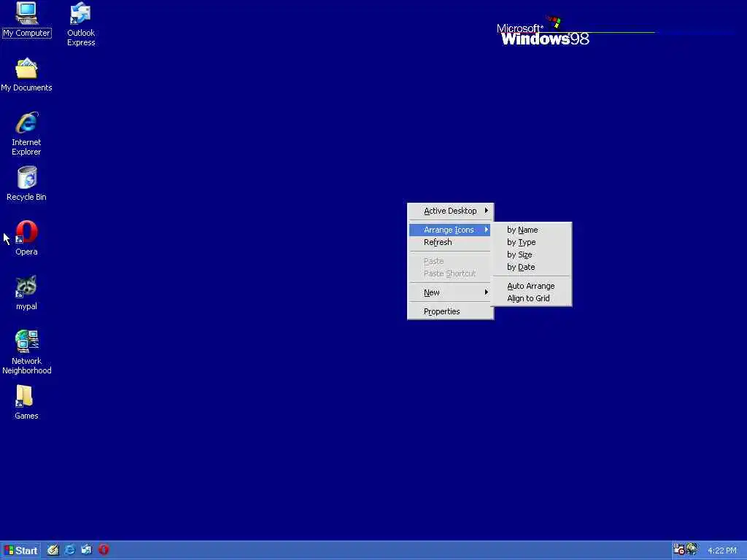
Task: Click the arrow next to Active Desktop
Action: pos(487,211)
